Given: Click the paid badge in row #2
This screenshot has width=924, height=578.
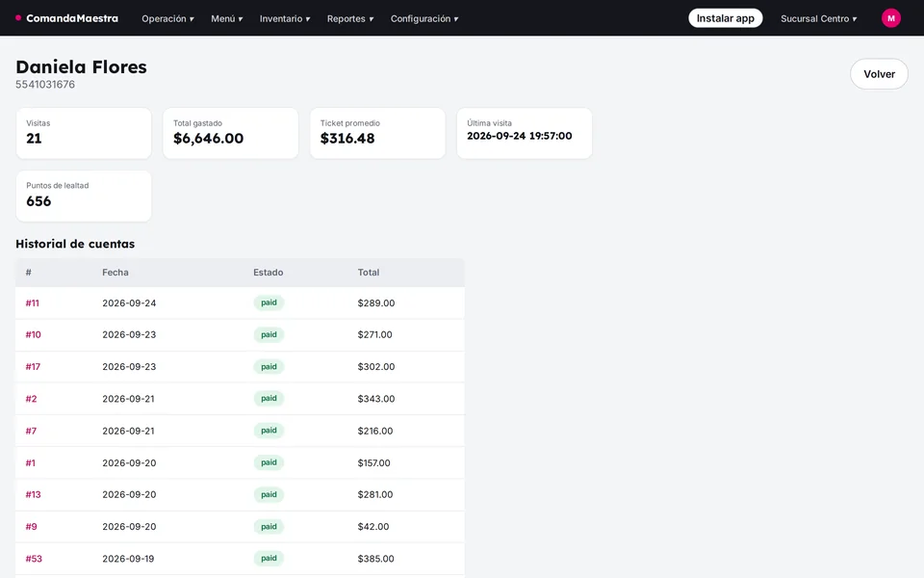Looking at the screenshot, I should [269, 398].
